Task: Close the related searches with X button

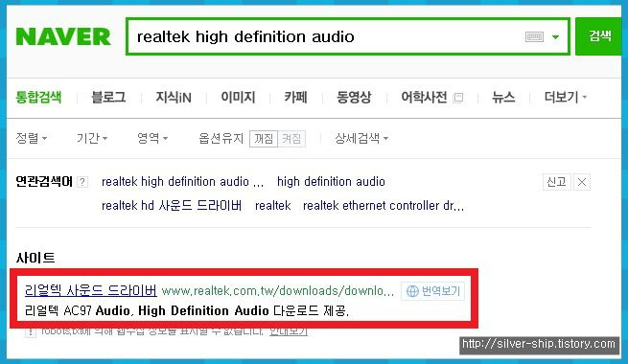Action: 582,182
